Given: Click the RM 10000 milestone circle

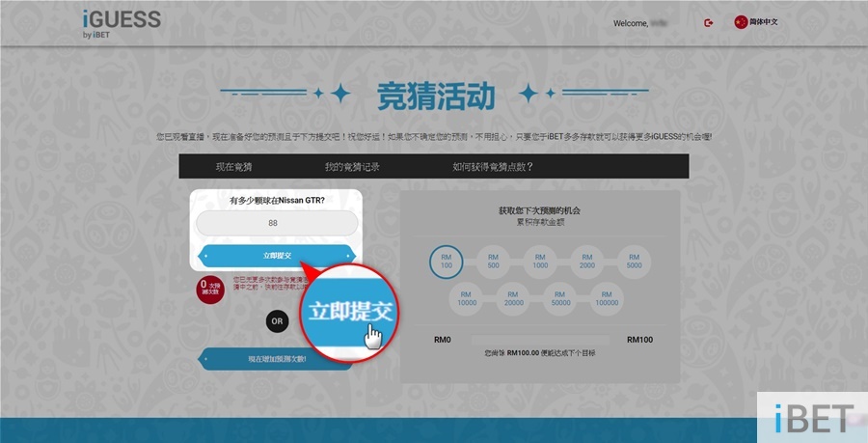Looking at the screenshot, I should (466, 298).
